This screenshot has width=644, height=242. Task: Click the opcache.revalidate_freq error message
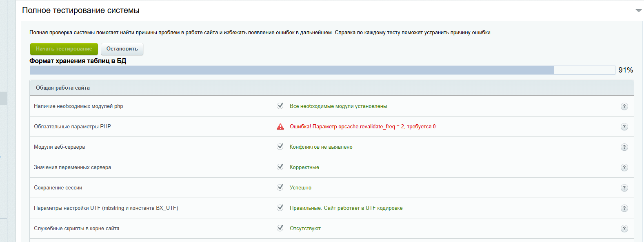[x=362, y=127]
